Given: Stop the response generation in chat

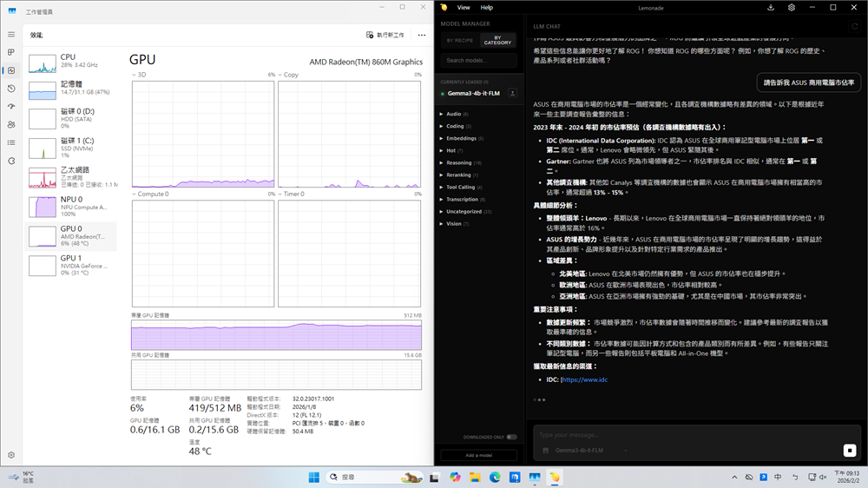Looking at the screenshot, I should pos(849,450).
